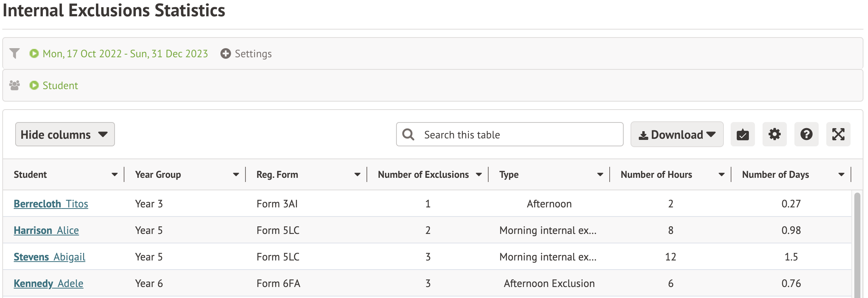868x298 pixels.
Task: Click the student group people icon
Action: pos(14,85)
